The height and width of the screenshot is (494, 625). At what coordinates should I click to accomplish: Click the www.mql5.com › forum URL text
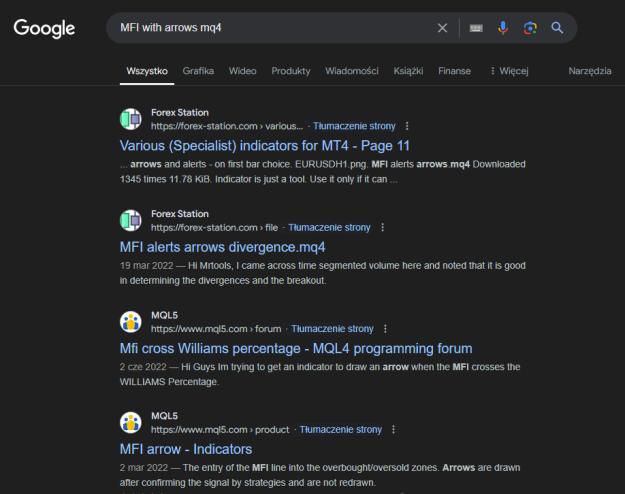(x=216, y=329)
